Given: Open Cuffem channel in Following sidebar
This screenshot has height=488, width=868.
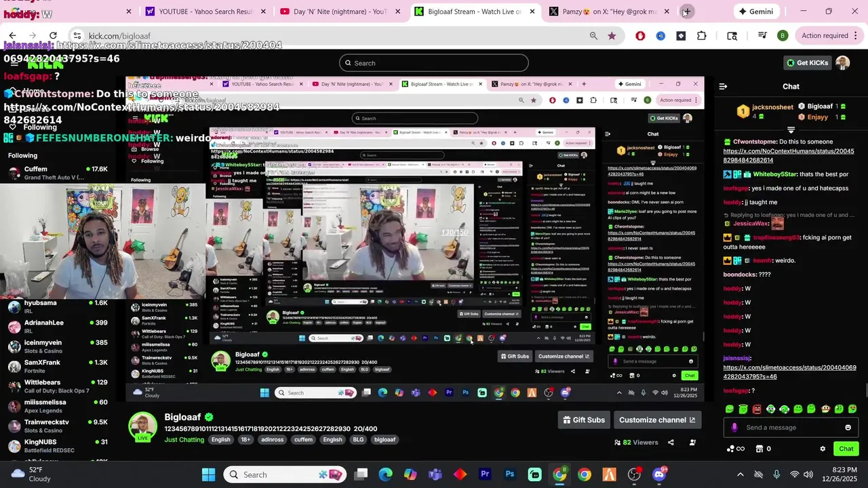Looking at the screenshot, I should (x=58, y=173).
